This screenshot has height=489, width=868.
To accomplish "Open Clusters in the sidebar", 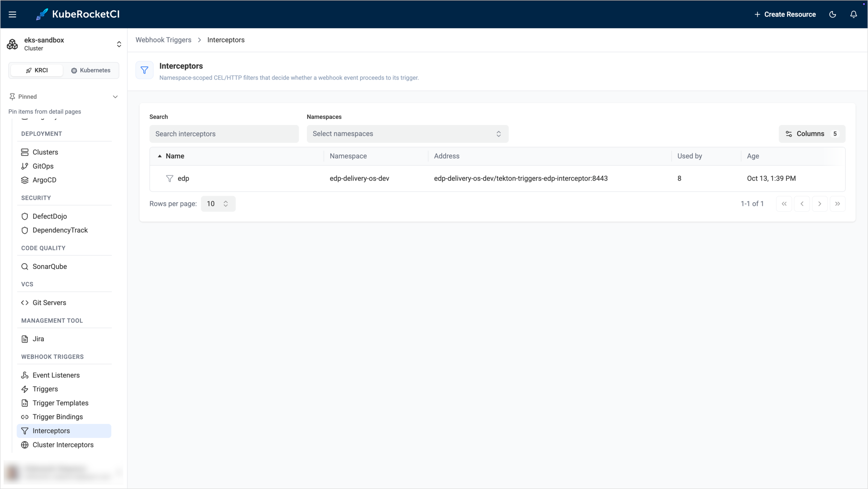I will pos(64,152).
